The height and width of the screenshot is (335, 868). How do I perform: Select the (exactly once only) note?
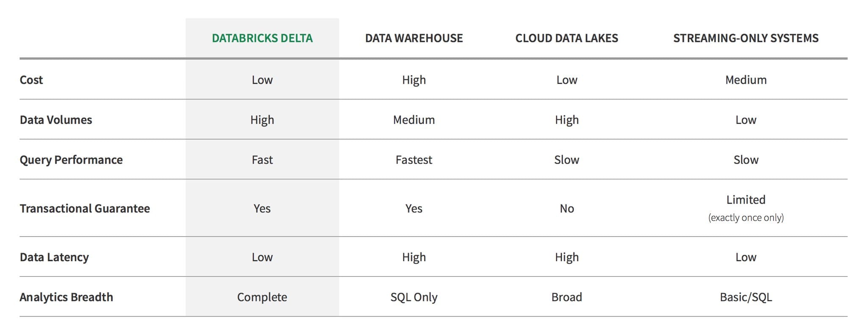coord(746,218)
